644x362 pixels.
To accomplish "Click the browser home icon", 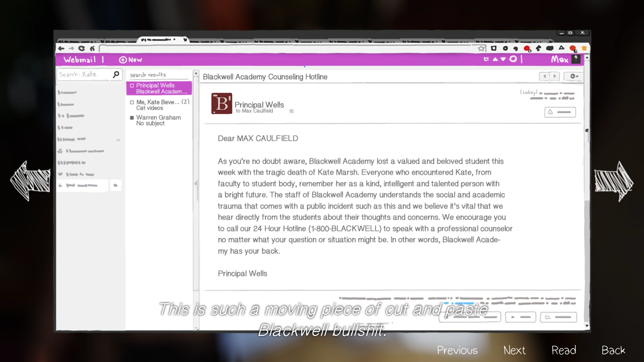I will pyautogui.click(x=92, y=48).
